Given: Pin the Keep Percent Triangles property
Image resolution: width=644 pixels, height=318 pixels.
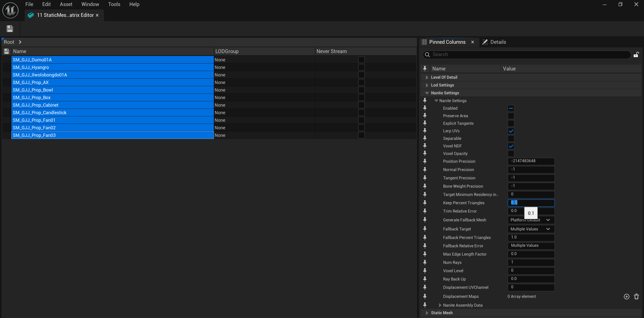Looking at the screenshot, I should (425, 203).
